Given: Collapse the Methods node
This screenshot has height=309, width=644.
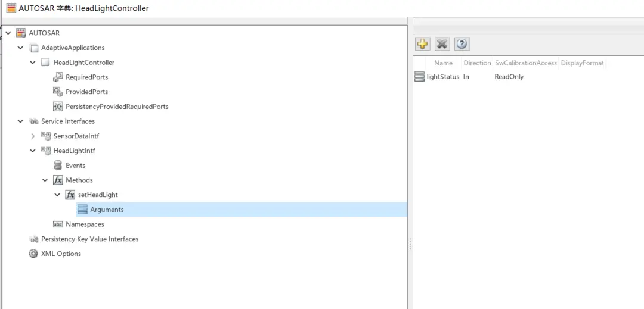Looking at the screenshot, I should [x=45, y=180].
